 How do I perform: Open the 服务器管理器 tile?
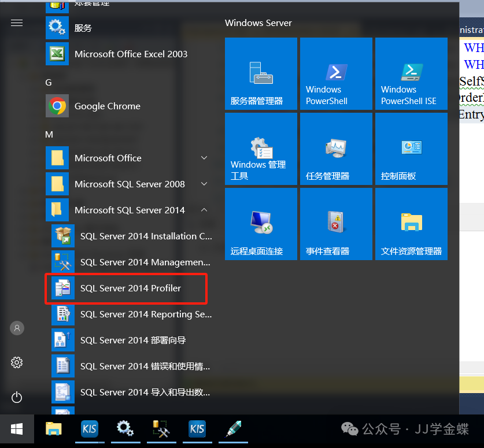point(261,73)
